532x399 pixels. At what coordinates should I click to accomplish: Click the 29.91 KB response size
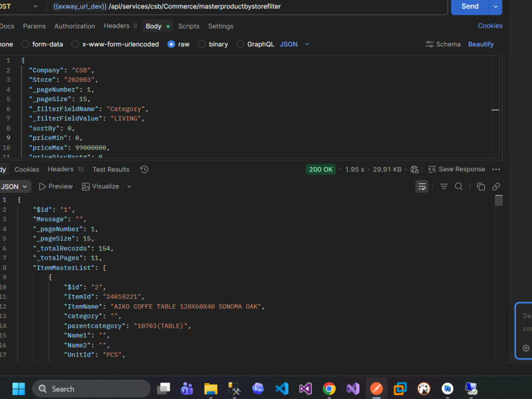click(387, 169)
